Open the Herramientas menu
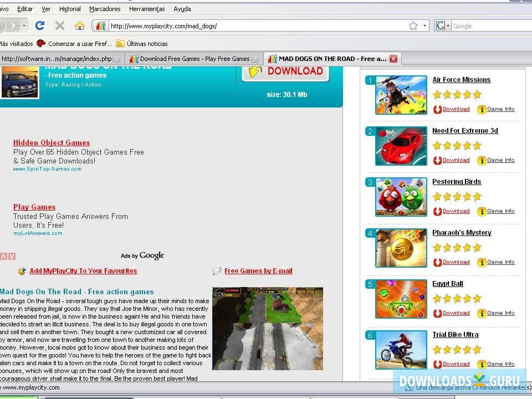Screen dimensions: 532x399 pos(146,9)
